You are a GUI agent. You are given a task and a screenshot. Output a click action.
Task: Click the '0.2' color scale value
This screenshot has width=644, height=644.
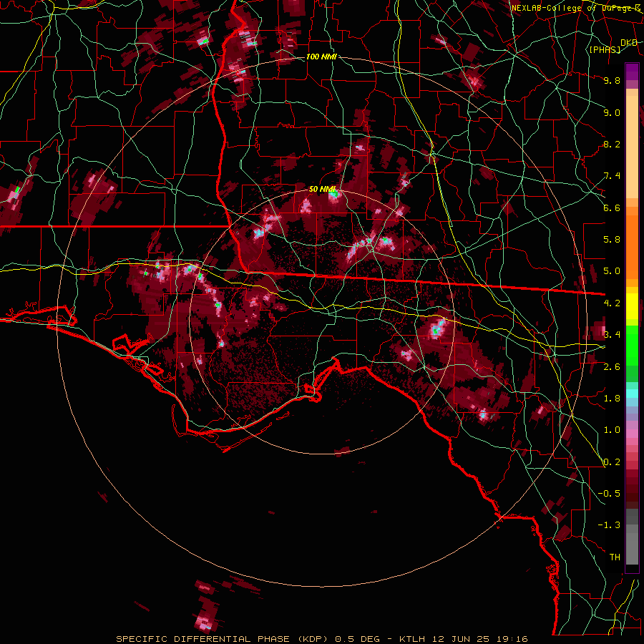[x=612, y=462]
